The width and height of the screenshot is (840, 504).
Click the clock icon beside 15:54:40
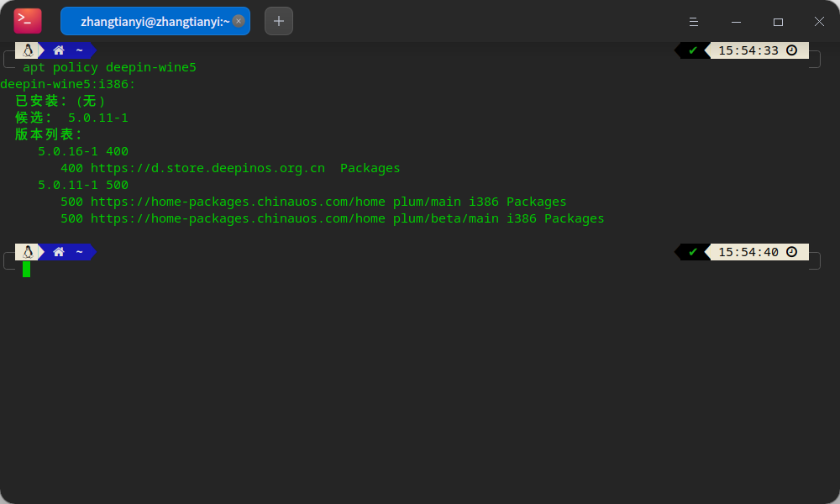point(791,252)
